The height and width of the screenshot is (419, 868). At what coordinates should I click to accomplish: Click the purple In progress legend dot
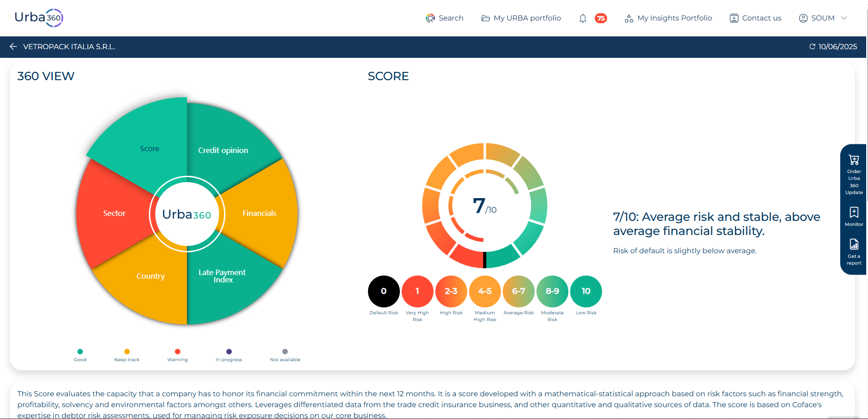229,352
